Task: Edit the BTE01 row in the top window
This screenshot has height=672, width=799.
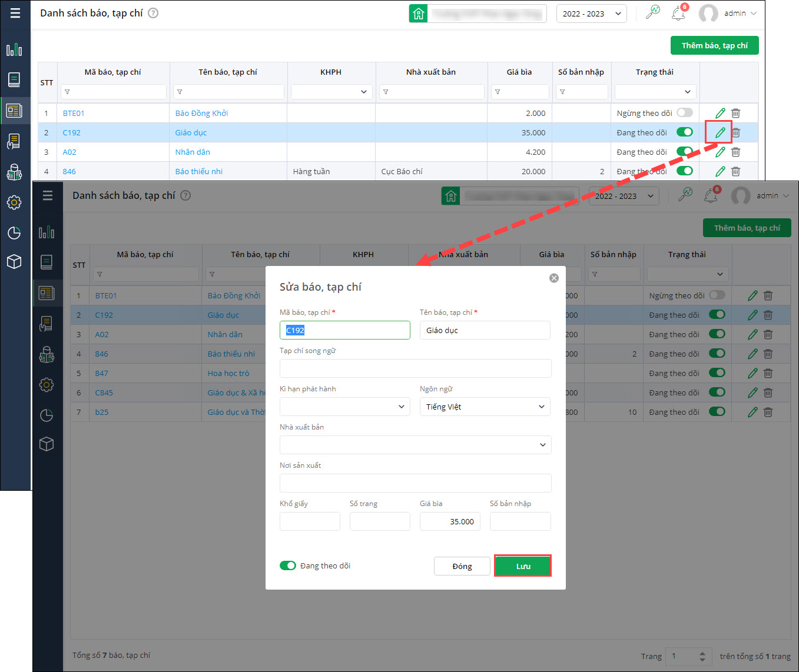Action: (720, 113)
